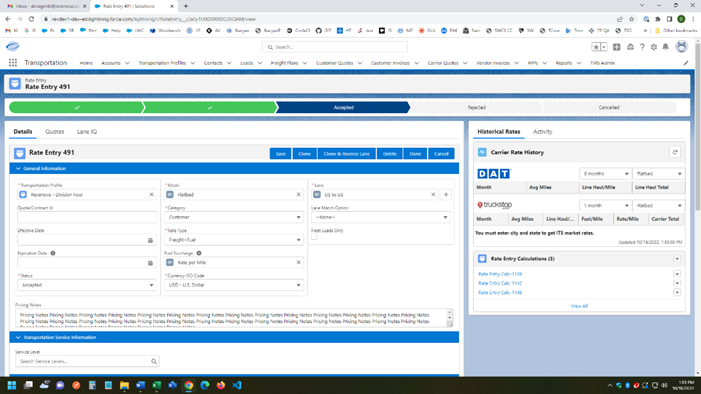Open the App Launcher grid icon
The width and height of the screenshot is (701, 394).
(x=13, y=63)
